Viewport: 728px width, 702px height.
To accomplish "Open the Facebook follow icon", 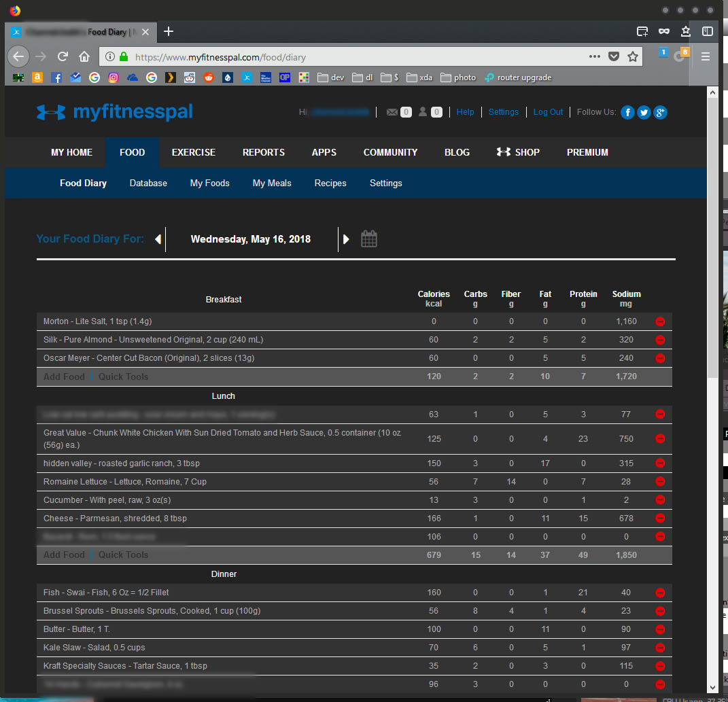I will tap(627, 112).
